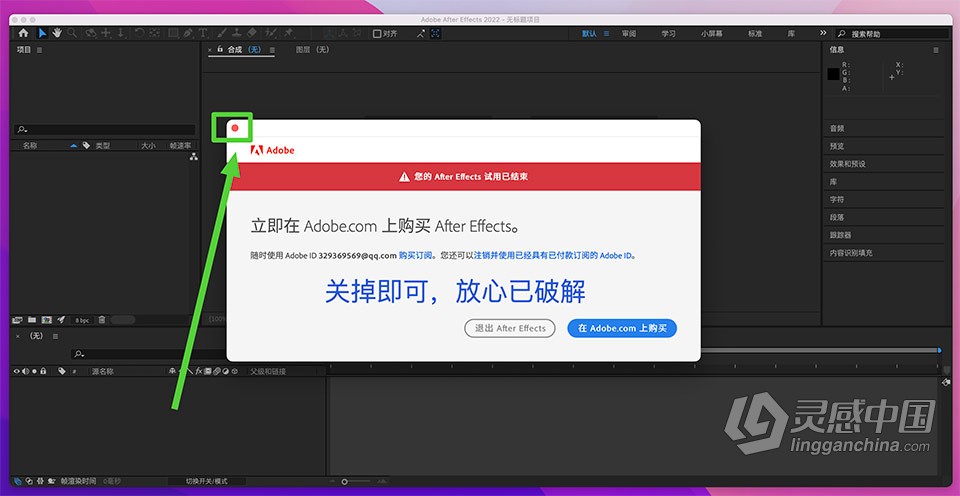Screen dimensions: 960x496
Task: Go to the Home screen icon
Action: click(23, 33)
